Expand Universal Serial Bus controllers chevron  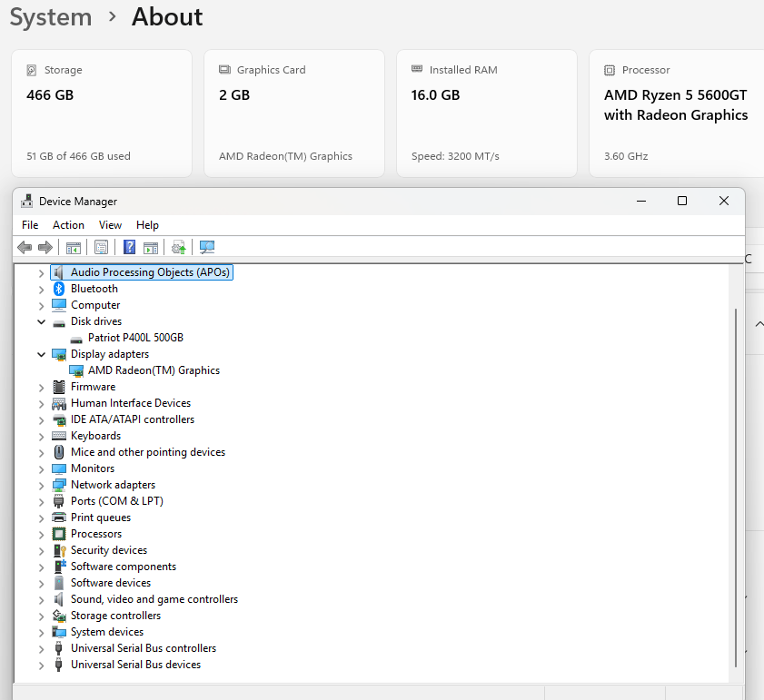point(42,649)
